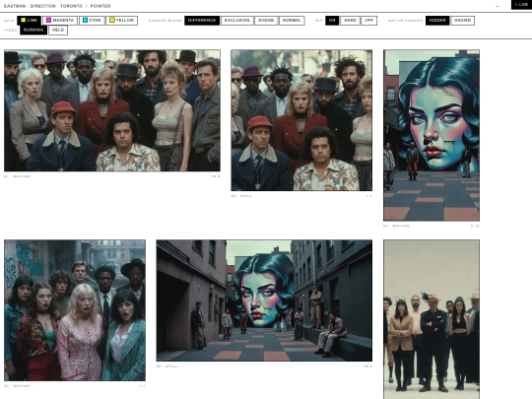Screen dimensions: 532x399
Task: Open the 01 Moving crowd thumbnail
Action: click(x=112, y=110)
